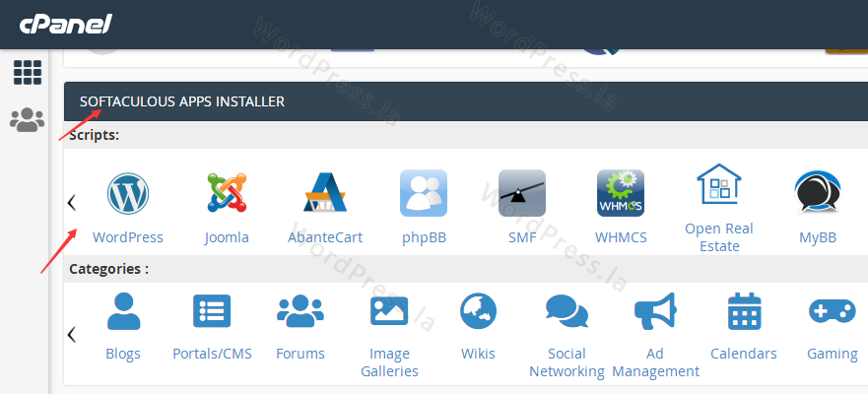Select the MyBB script icon
This screenshot has height=394, width=868.
coord(818,194)
